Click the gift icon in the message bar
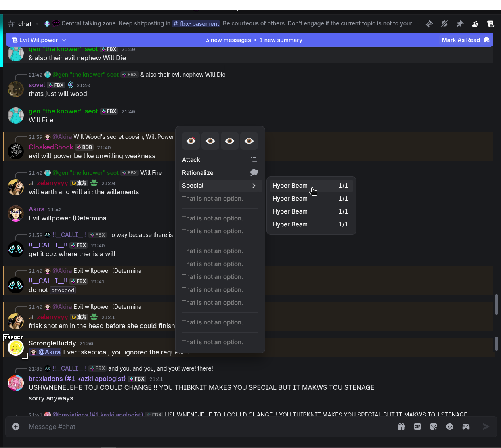Viewport: 501px width, 448px height. point(401,427)
